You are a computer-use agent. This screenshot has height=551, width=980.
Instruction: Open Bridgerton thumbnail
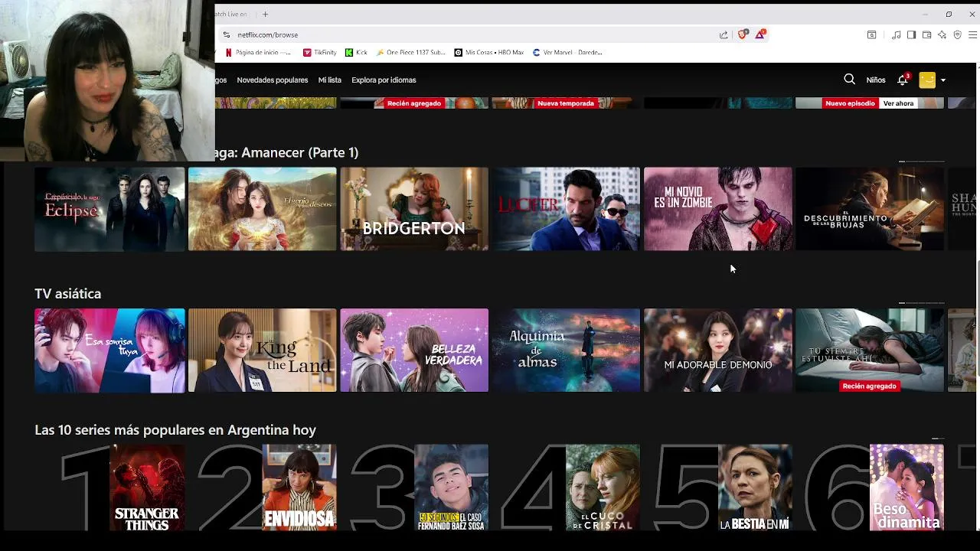414,209
